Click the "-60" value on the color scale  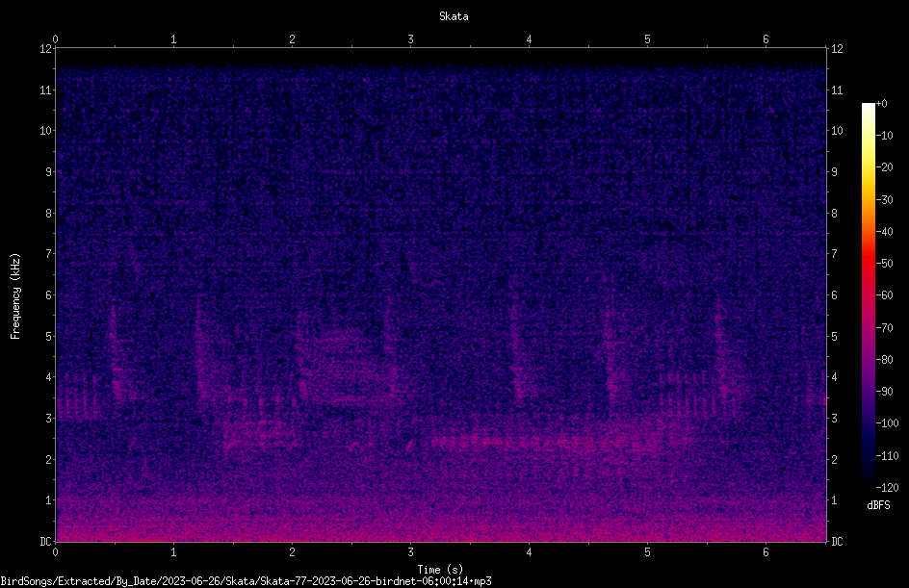885,295
